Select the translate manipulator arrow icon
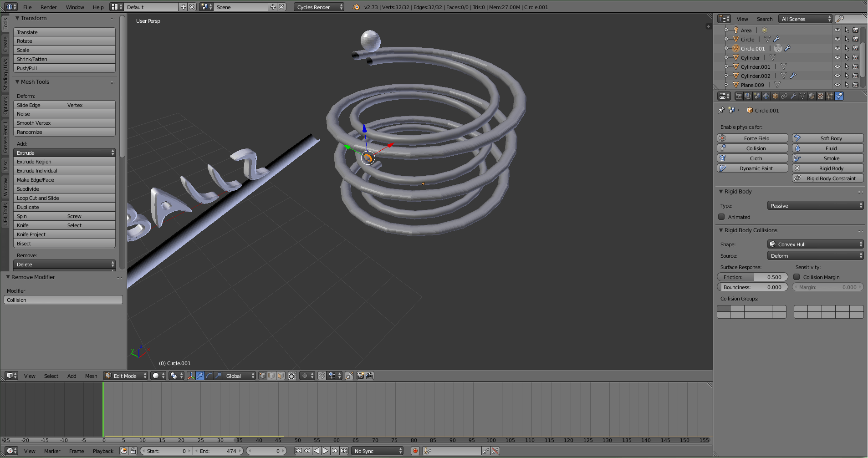Viewport: 868px width, 458px height. (x=200, y=376)
